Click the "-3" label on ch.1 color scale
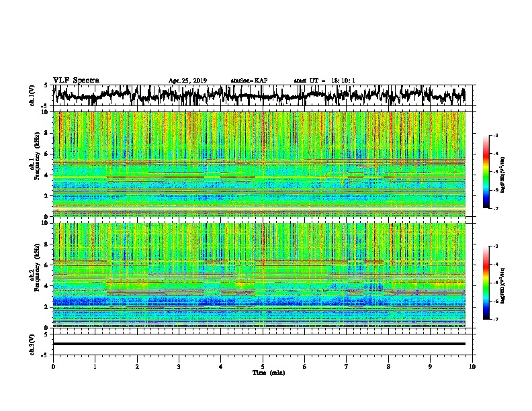 pos(496,136)
